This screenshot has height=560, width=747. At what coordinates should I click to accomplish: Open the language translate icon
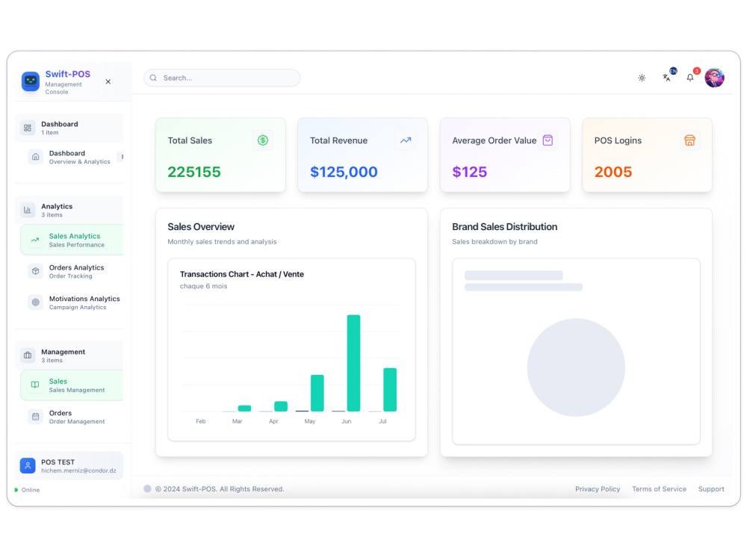666,77
